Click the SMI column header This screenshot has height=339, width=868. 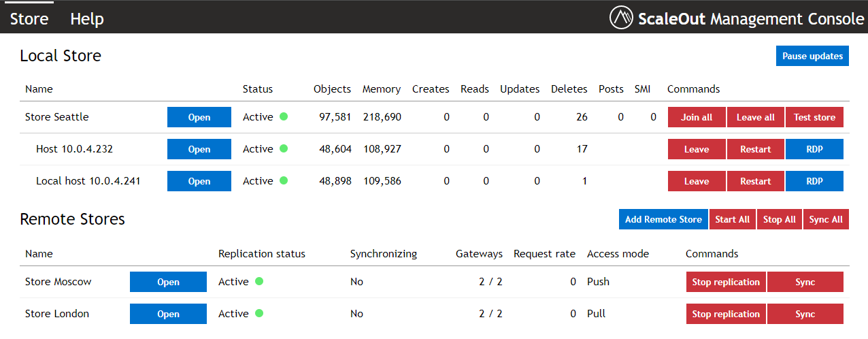(x=643, y=89)
